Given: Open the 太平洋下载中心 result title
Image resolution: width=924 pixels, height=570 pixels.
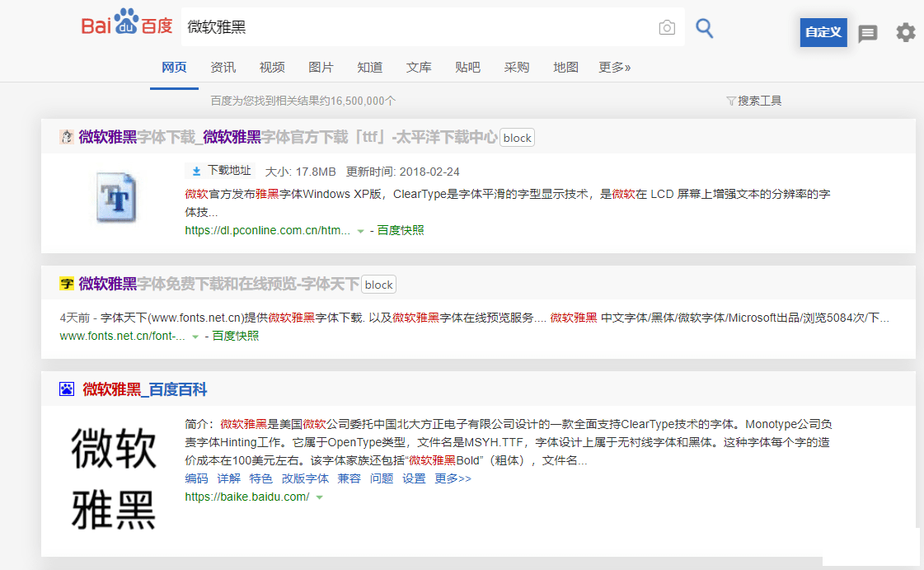Looking at the screenshot, I should (288, 137).
